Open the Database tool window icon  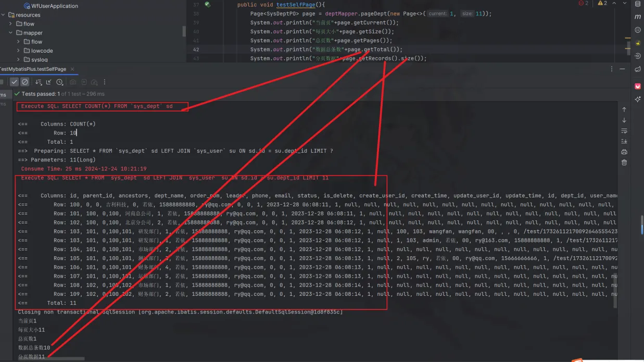click(x=638, y=4)
